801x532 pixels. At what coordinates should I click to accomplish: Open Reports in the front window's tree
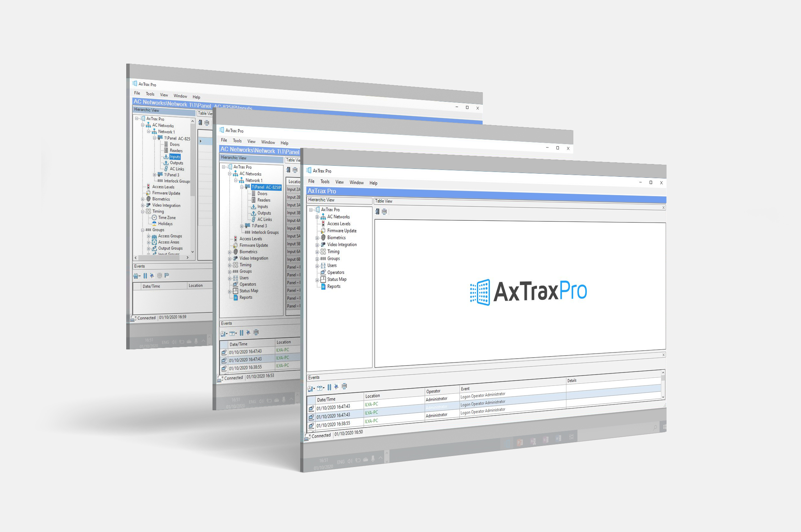pos(334,286)
